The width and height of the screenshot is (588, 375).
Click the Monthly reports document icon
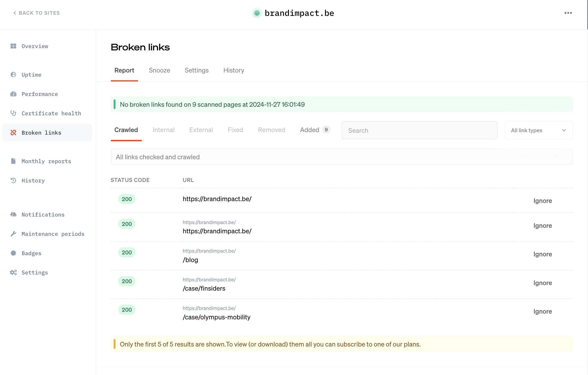pos(13,161)
